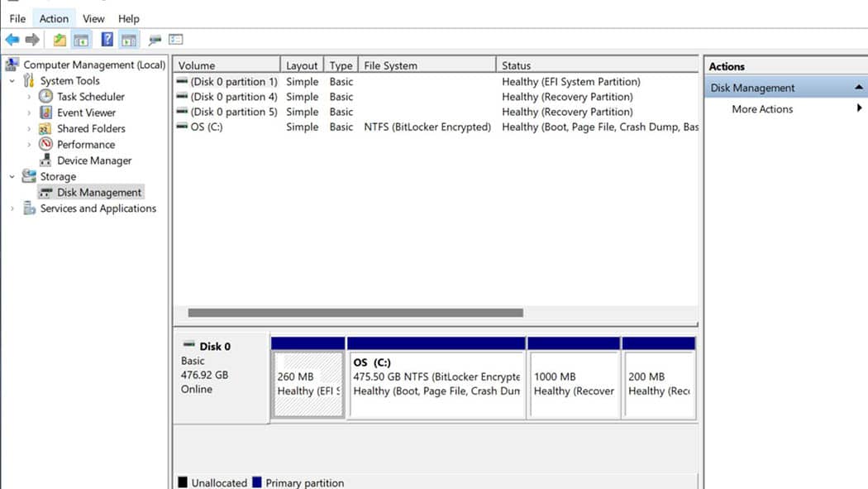
Task: Open the File menu
Action: click(x=17, y=19)
